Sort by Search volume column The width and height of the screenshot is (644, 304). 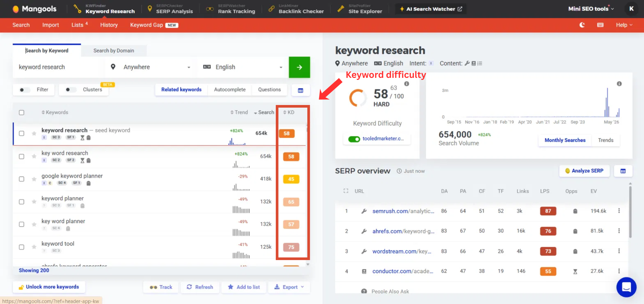[264, 112]
